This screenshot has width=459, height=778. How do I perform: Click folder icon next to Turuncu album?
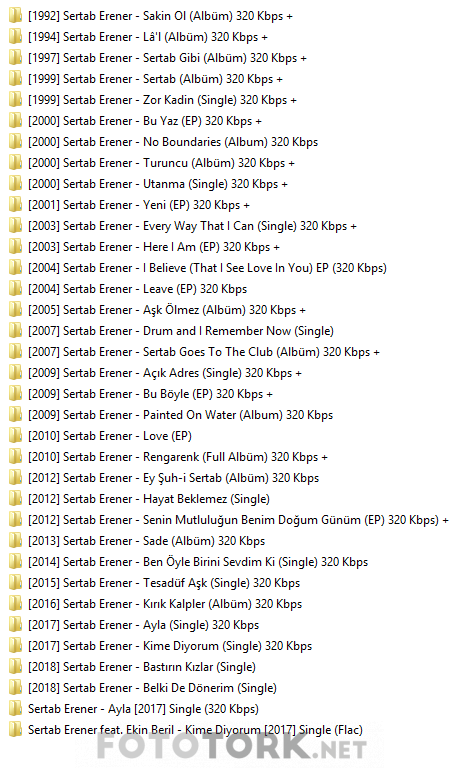(15, 163)
